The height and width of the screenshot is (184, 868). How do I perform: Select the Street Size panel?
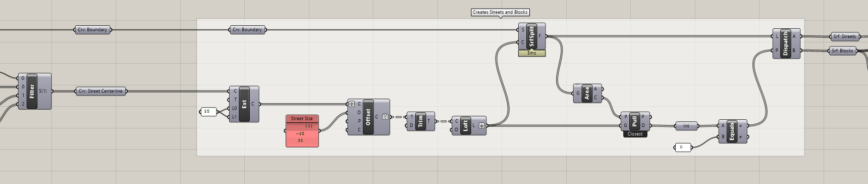coord(302,131)
